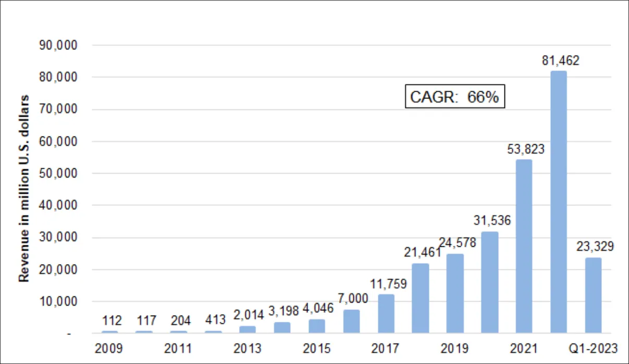Select the 40,000 y-axis label

(x=59, y=205)
